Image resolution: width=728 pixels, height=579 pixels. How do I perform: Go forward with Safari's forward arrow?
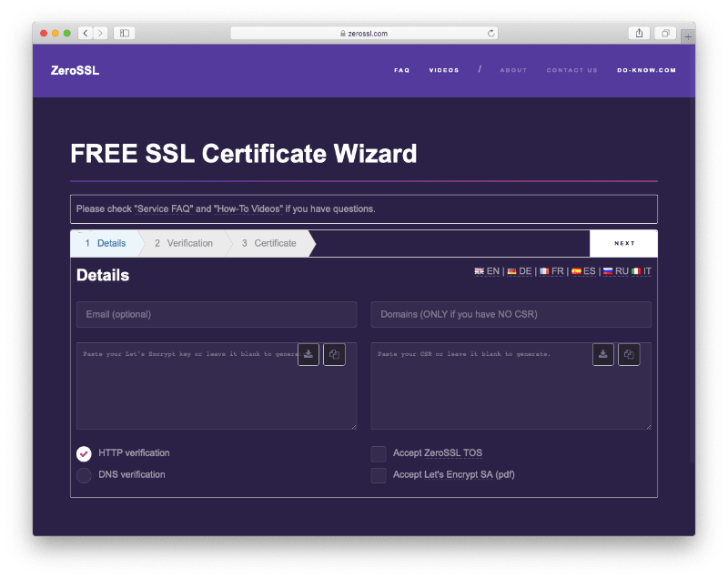pos(100,33)
